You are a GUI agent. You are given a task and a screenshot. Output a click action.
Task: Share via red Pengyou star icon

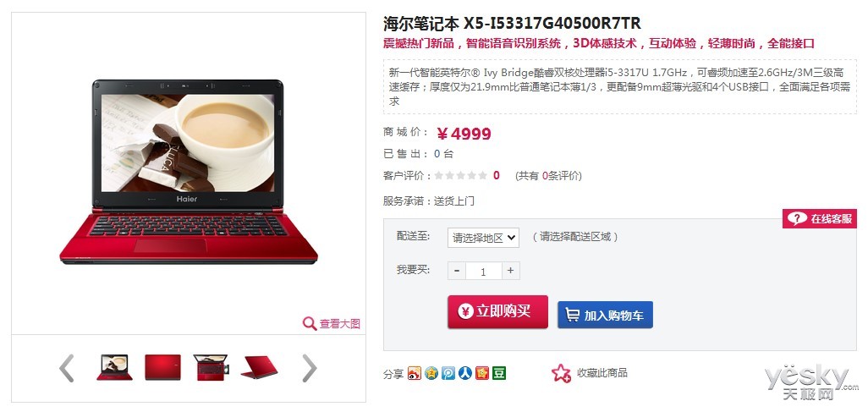pyautogui.click(x=482, y=373)
